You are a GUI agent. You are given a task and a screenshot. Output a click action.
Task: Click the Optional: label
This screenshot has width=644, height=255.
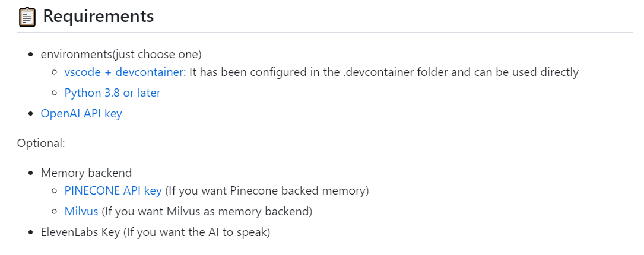[41, 143]
